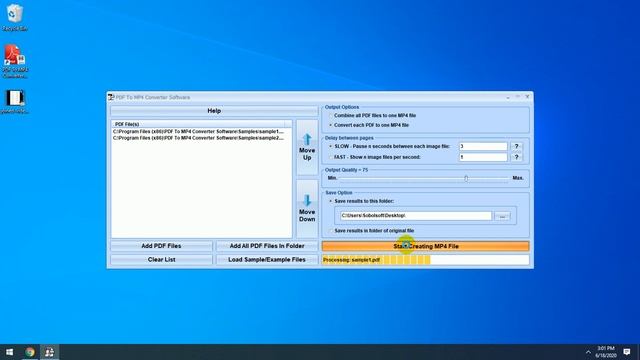
Task: Click Start Creating MP4 File
Action: click(x=425, y=246)
